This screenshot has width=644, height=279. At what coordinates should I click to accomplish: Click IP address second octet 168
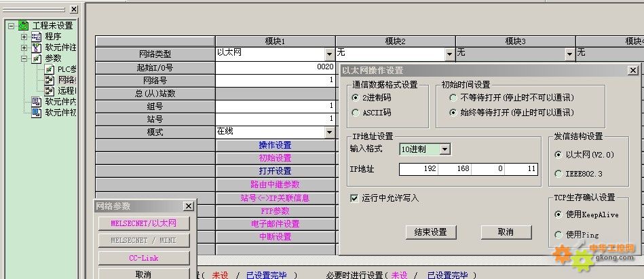pyautogui.click(x=454, y=169)
